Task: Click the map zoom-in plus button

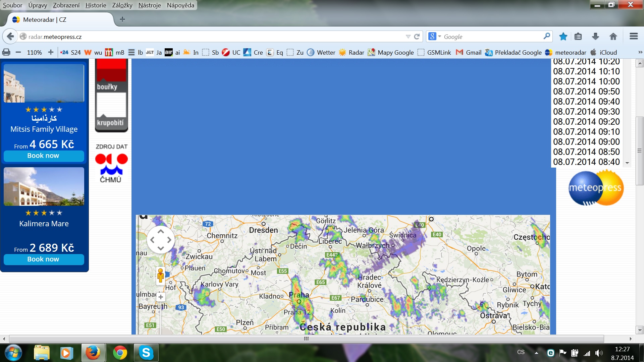Action: pyautogui.click(x=161, y=297)
